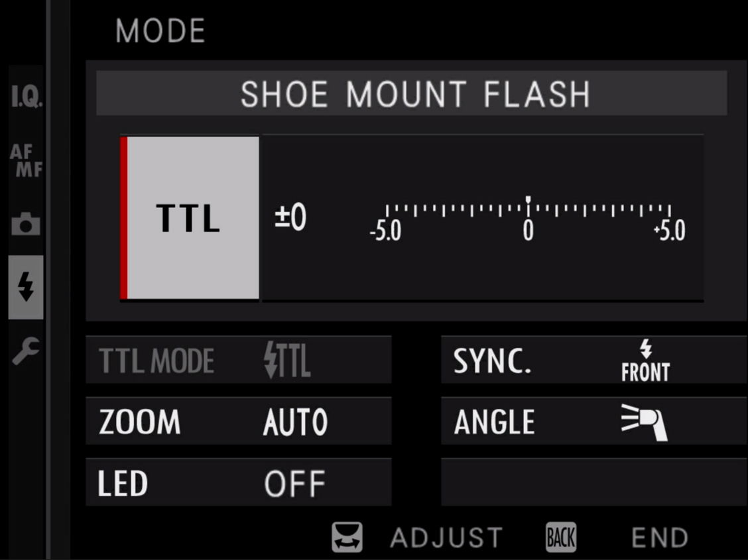Select the AF MF focus settings tab
This screenshot has height=560, width=748.
click(27, 161)
